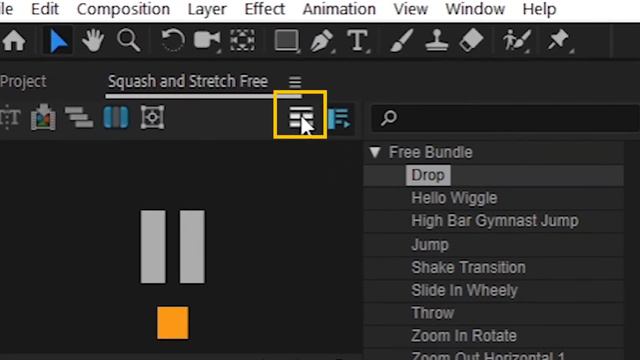Select the Jump preset

(430, 244)
